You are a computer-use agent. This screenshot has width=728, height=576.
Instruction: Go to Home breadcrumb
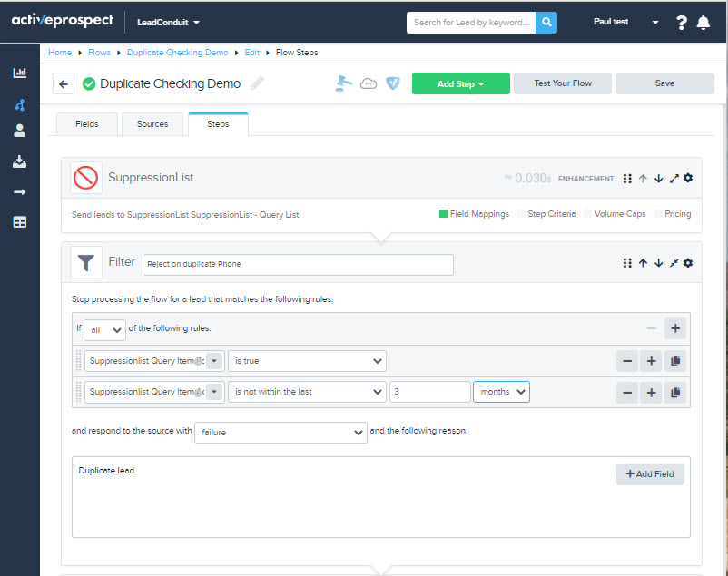[60, 53]
